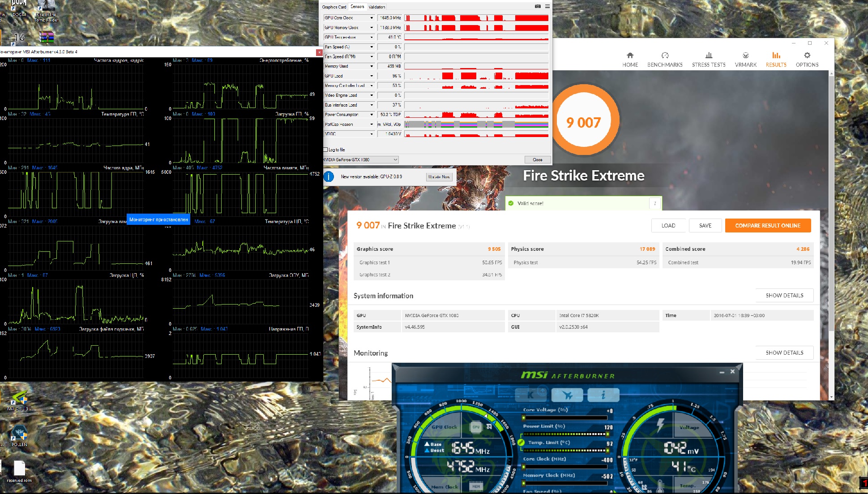Image resolution: width=868 pixels, height=494 pixels.
Task: Open the NVIDIA GeForce GTX 1080 selector
Action: (x=360, y=159)
